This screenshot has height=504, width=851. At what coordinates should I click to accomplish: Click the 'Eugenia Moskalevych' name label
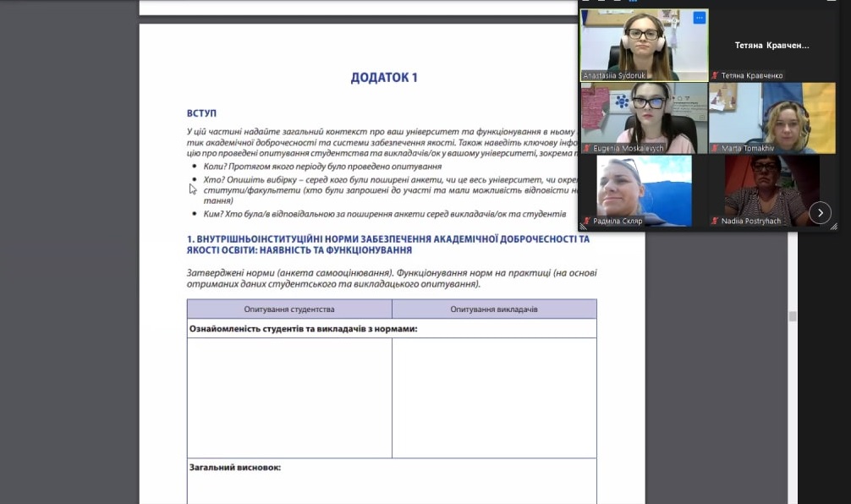[628, 148]
